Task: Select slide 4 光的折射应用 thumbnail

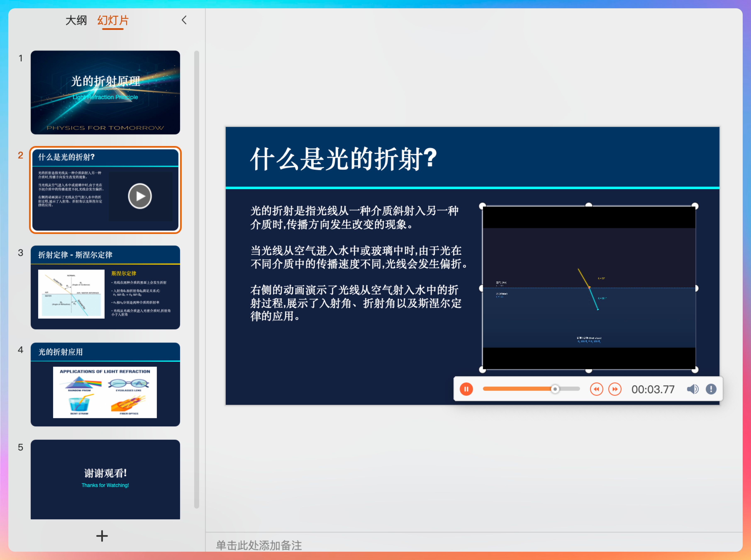Action: pos(105,384)
